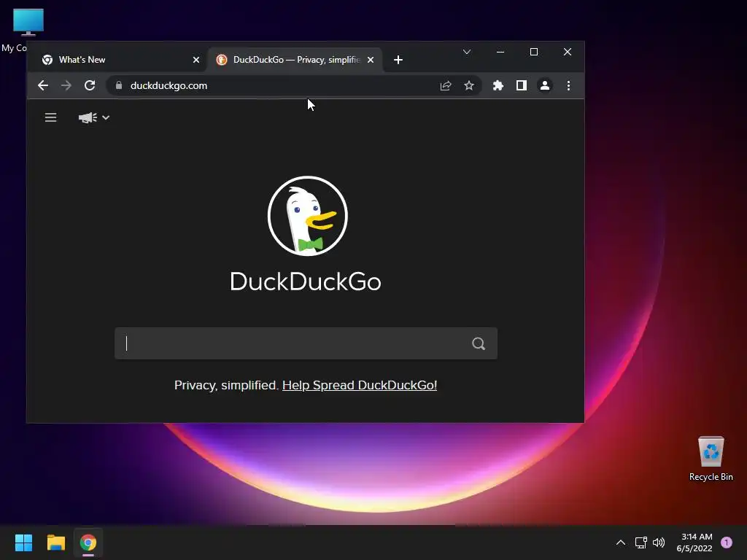Screen dimensions: 747x560
Task: Open the Windows Start menu
Action: (23, 542)
